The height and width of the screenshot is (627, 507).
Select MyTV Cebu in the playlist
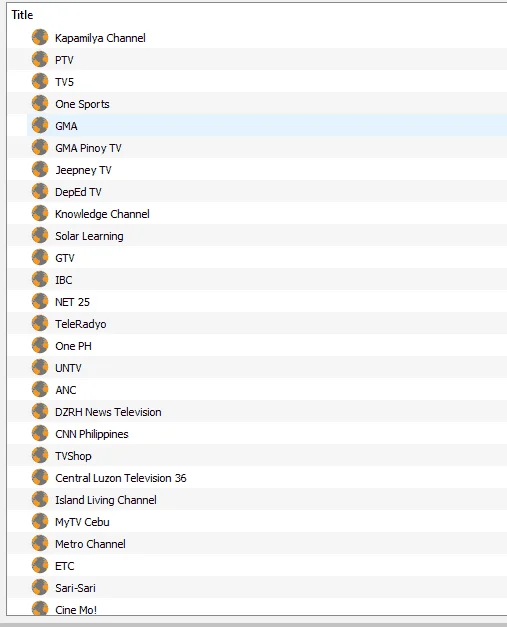82,522
